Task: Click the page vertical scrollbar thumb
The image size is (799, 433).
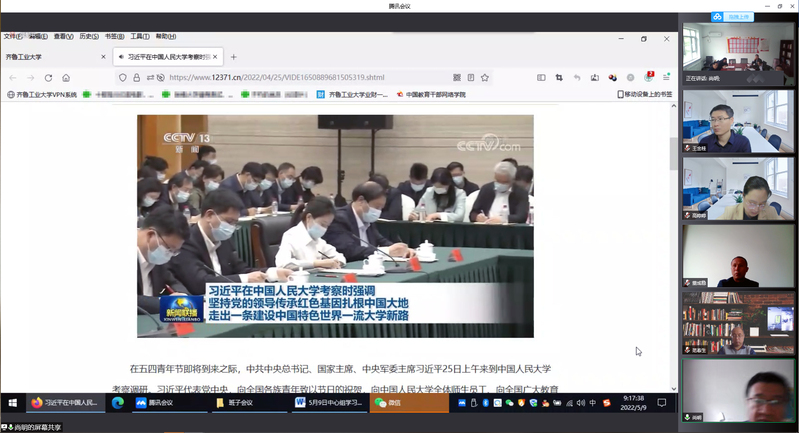Action: tap(674, 154)
